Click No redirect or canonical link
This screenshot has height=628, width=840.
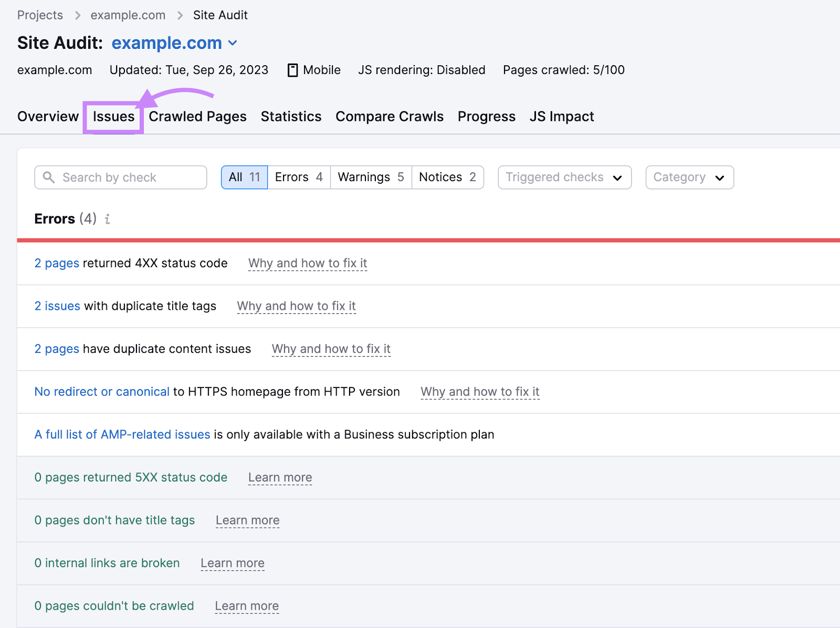click(x=101, y=392)
